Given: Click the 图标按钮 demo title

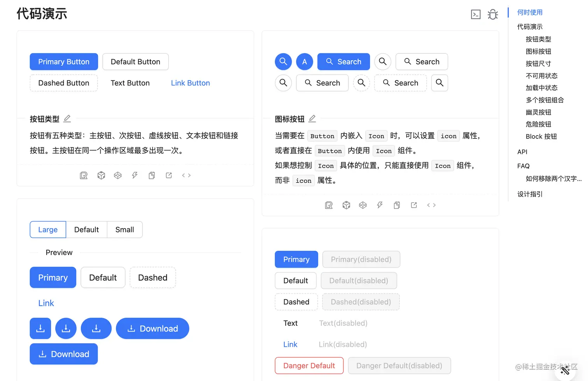Looking at the screenshot, I should click(x=290, y=119).
